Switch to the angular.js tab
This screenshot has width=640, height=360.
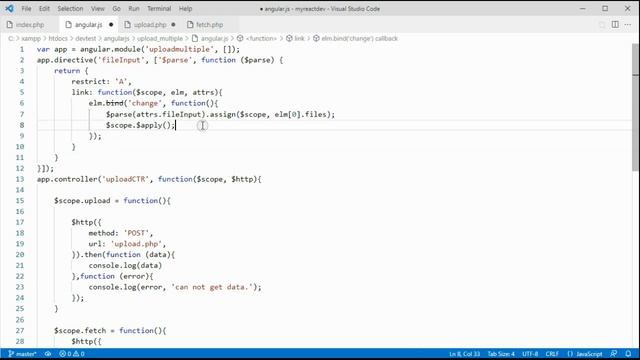click(x=89, y=25)
